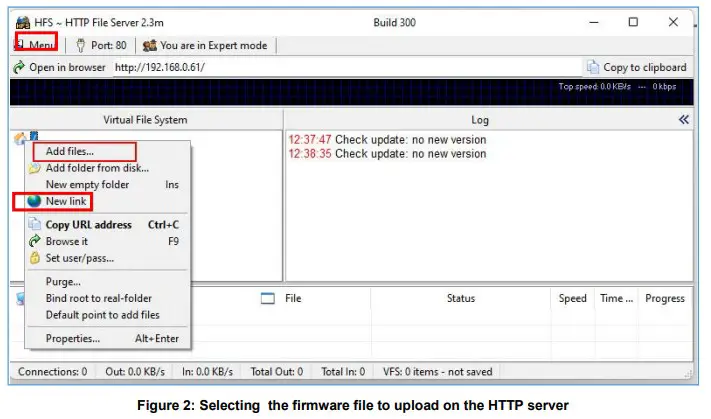The image size is (711, 419).
Task: Open Properties... from the context menu
Action: (x=73, y=339)
